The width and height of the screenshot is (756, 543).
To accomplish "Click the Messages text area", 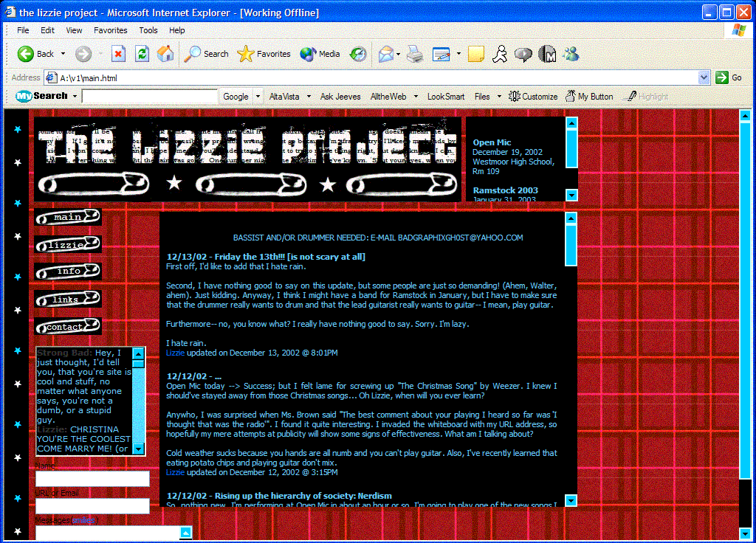I will point(108,533).
